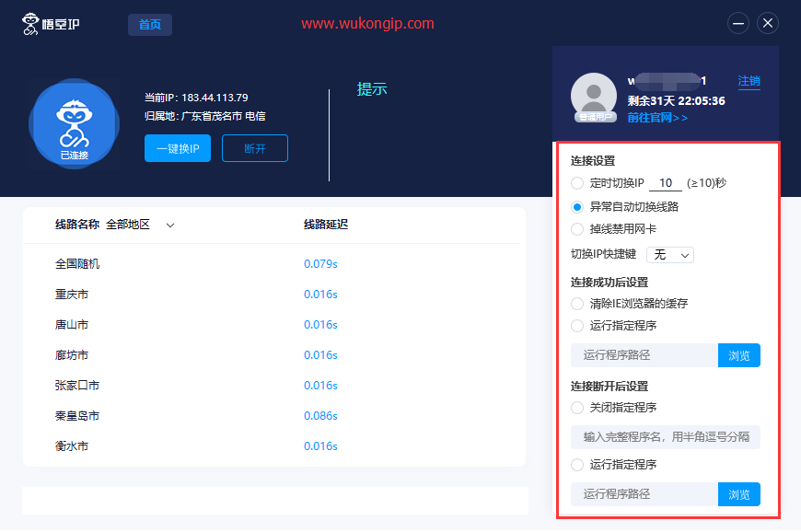The height and width of the screenshot is (532, 801).
Task: Click 浏览 button under 连接成功后设置
Action: (x=739, y=355)
